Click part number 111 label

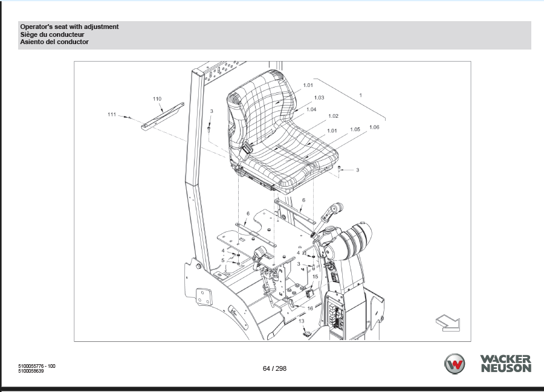112,114
